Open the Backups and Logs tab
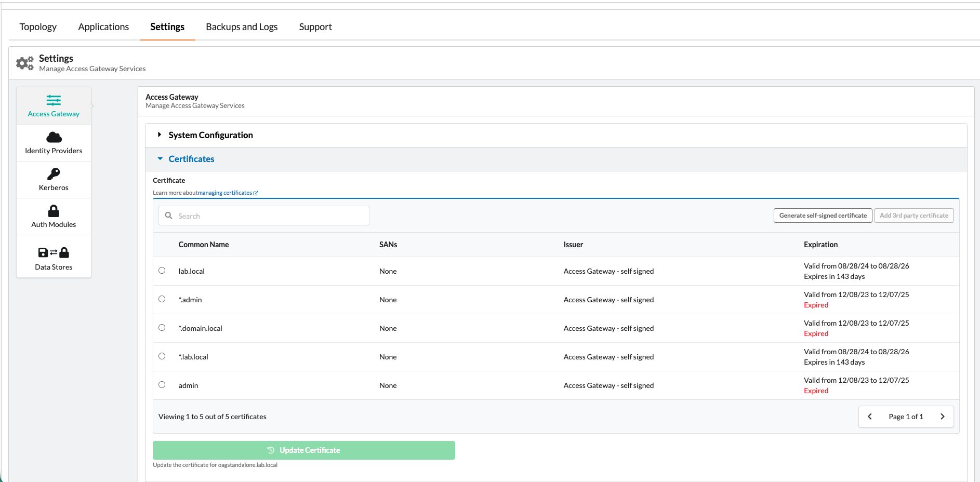 tap(242, 27)
